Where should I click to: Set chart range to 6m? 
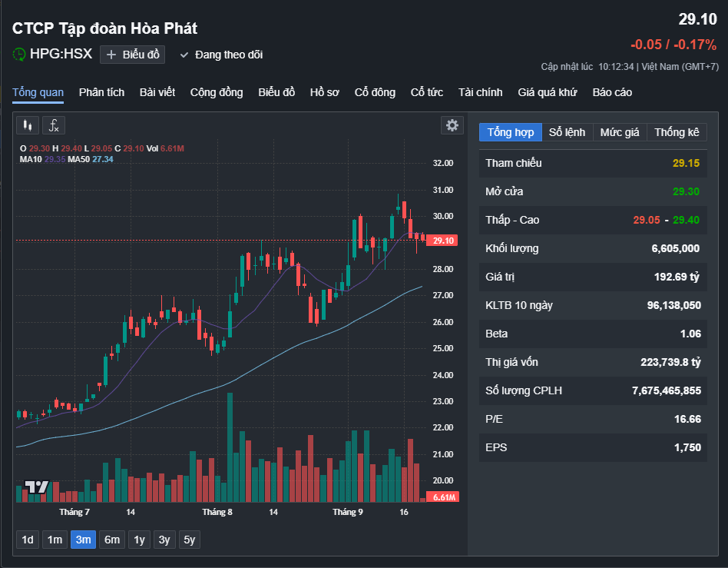coord(112,540)
